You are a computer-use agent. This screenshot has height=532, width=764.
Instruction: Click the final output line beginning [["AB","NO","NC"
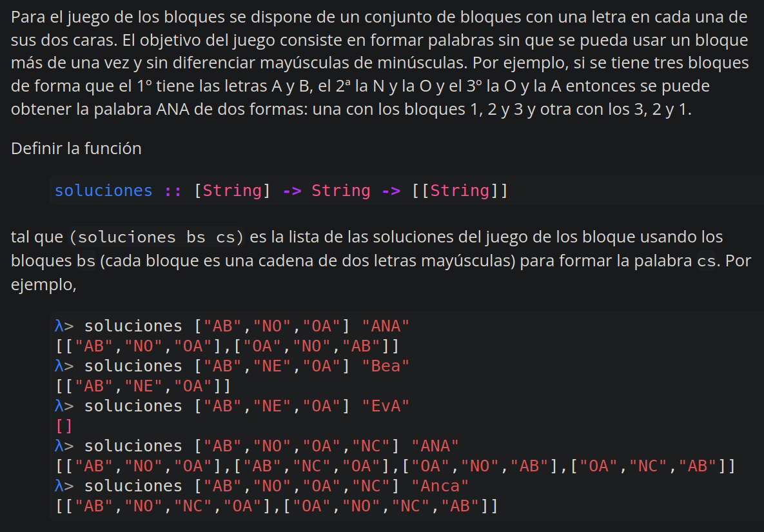(276, 506)
